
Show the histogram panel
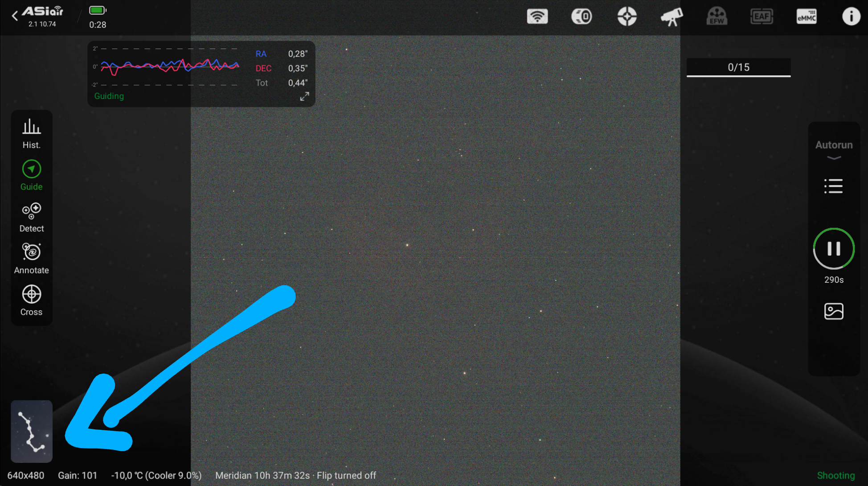coord(32,133)
